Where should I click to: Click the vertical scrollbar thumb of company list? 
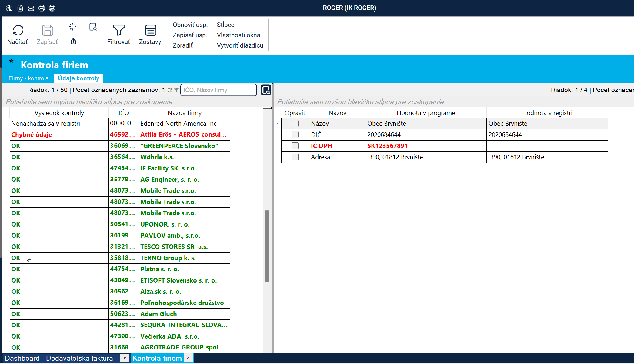(x=267, y=246)
